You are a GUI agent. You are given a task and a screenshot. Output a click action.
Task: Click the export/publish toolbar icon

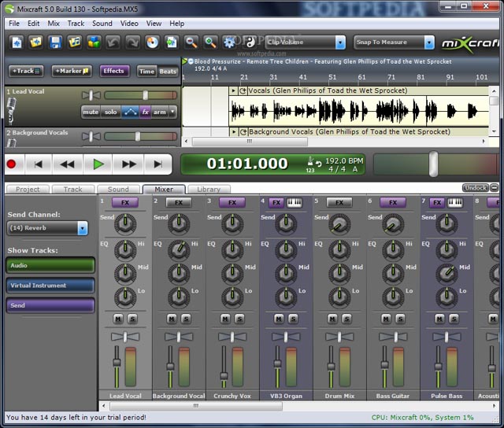[172, 42]
